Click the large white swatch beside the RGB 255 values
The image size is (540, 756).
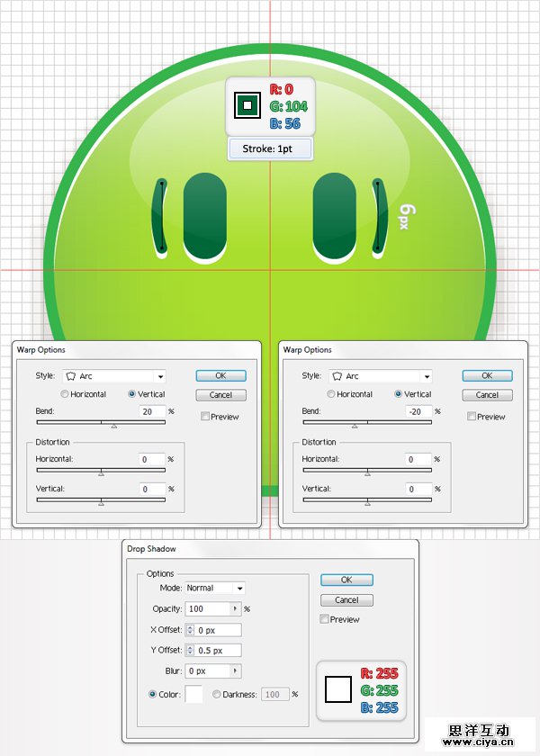(337, 690)
